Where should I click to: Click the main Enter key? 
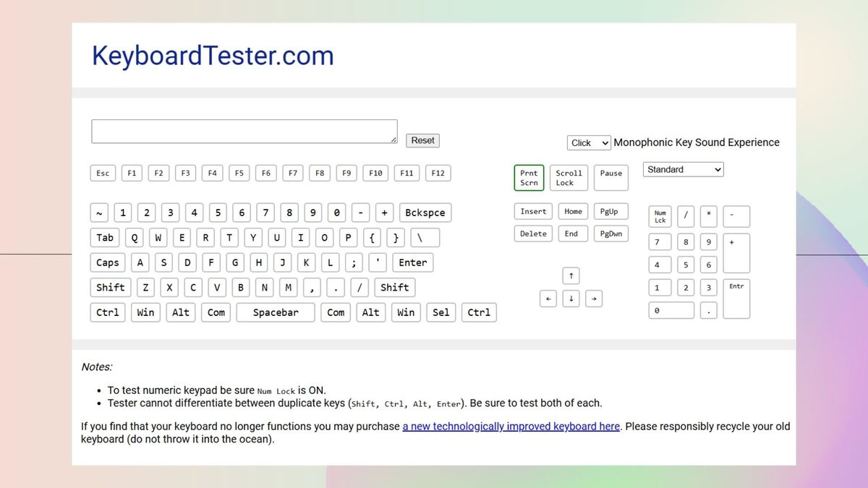click(x=412, y=262)
